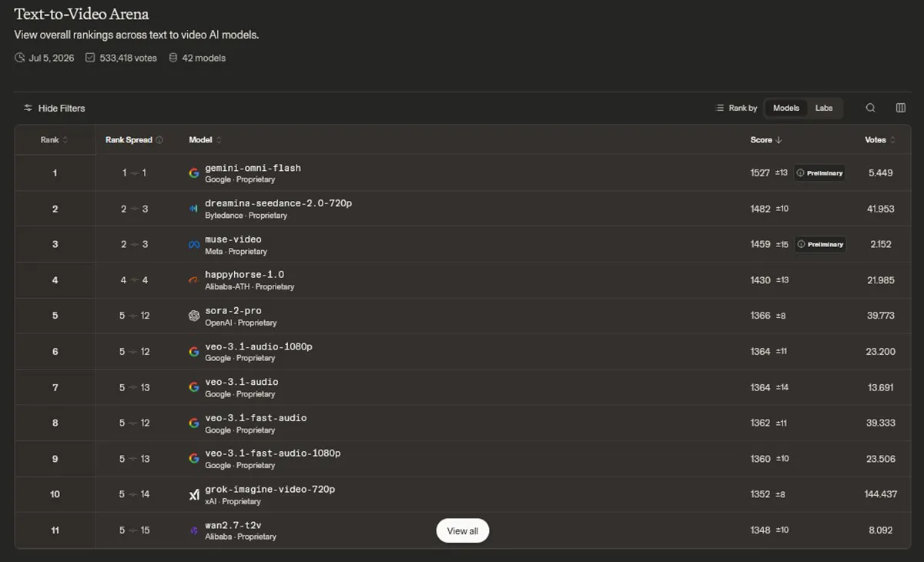Click the votes value 21,985
The width and height of the screenshot is (924, 562).
tap(881, 280)
